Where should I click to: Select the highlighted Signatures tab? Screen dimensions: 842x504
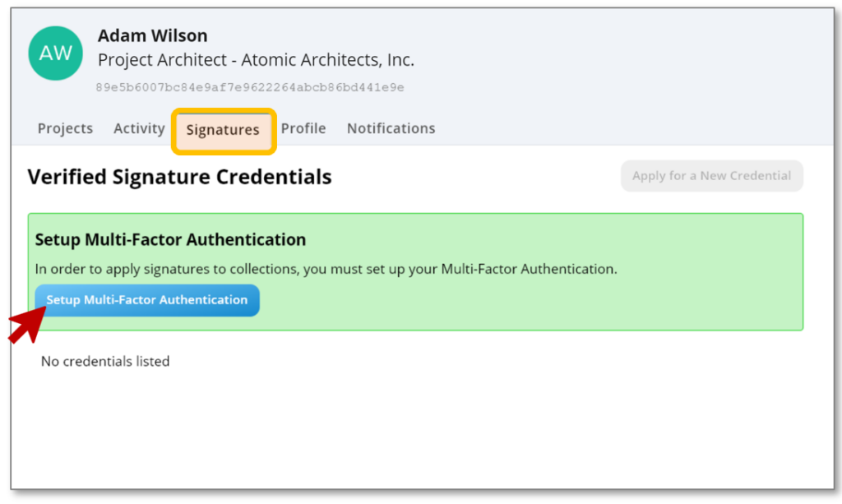pyautogui.click(x=223, y=130)
